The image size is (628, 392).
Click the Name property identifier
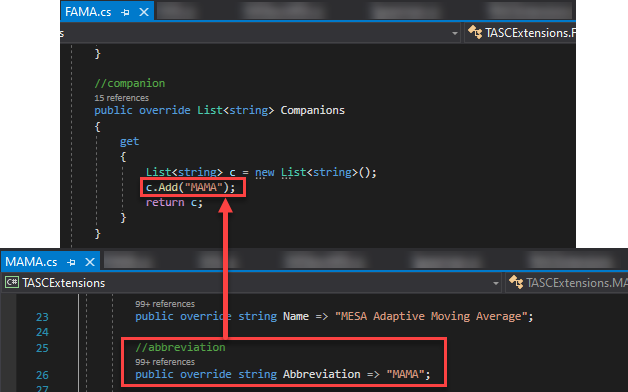296,316
